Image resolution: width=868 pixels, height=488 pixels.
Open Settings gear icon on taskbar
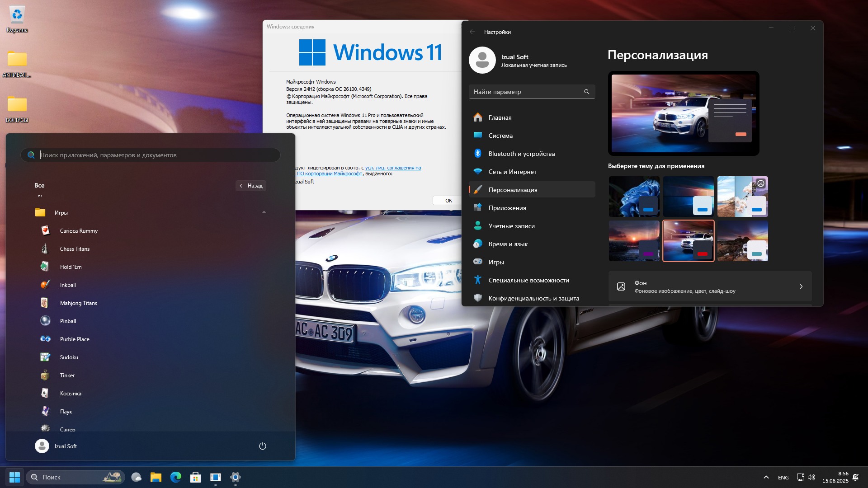click(x=236, y=477)
